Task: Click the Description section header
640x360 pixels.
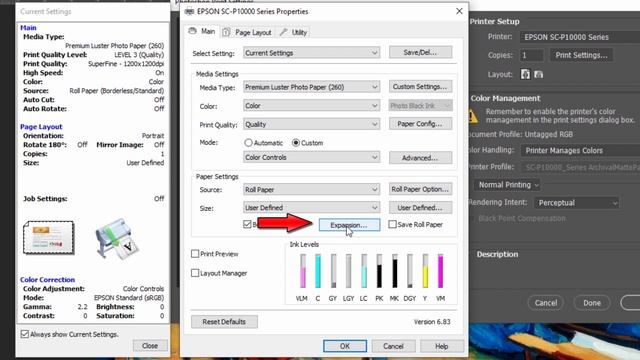Action: click(x=497, y=254)
